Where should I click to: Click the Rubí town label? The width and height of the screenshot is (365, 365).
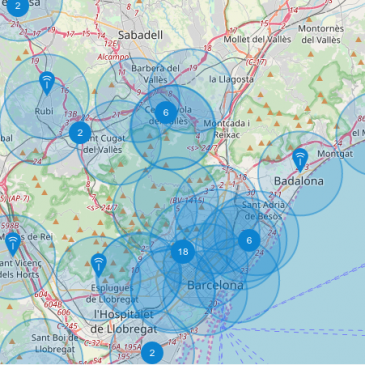tap(44, 111)
